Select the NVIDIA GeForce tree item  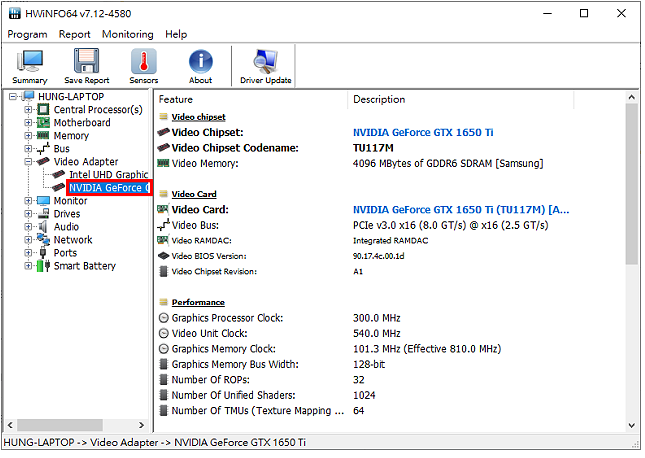(x=109, y=188)
